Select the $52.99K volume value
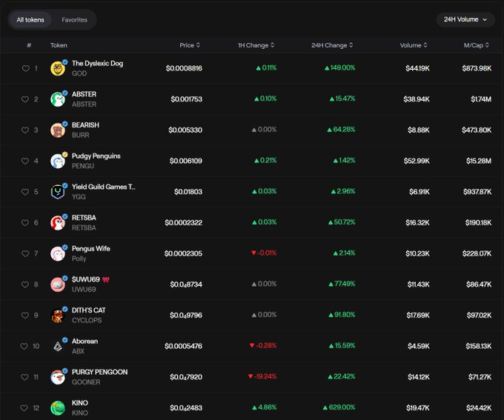Viewport: 504px width, 420px height. (x=417, y=161)
